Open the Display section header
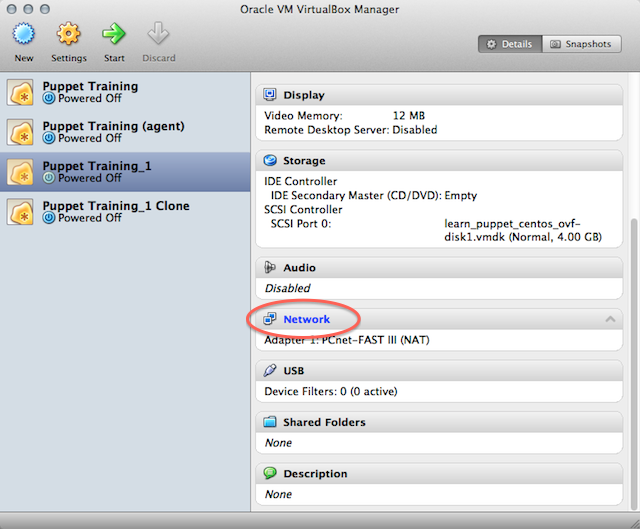 (439, 95)
